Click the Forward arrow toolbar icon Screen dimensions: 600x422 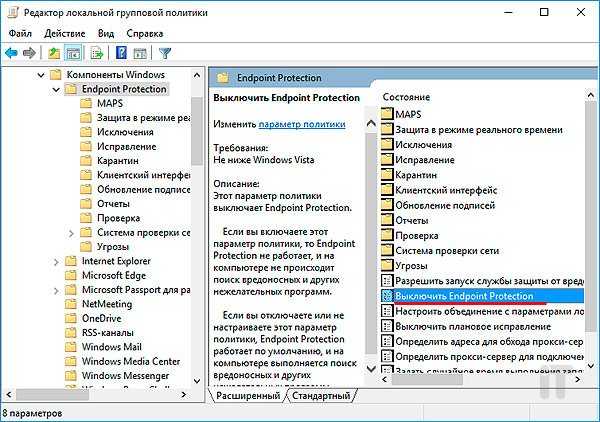point(29,53)
